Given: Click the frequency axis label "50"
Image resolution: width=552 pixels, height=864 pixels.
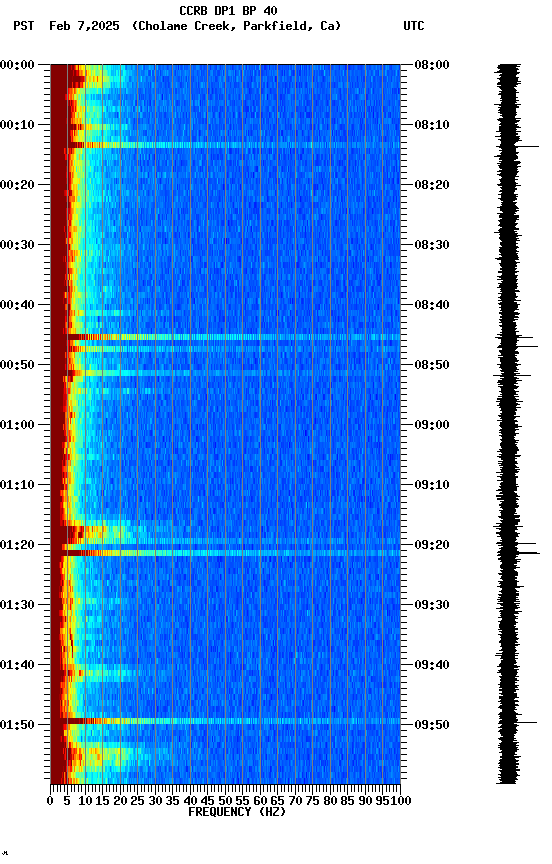Looking at the screenshot, I should click(x=225, y=801).
